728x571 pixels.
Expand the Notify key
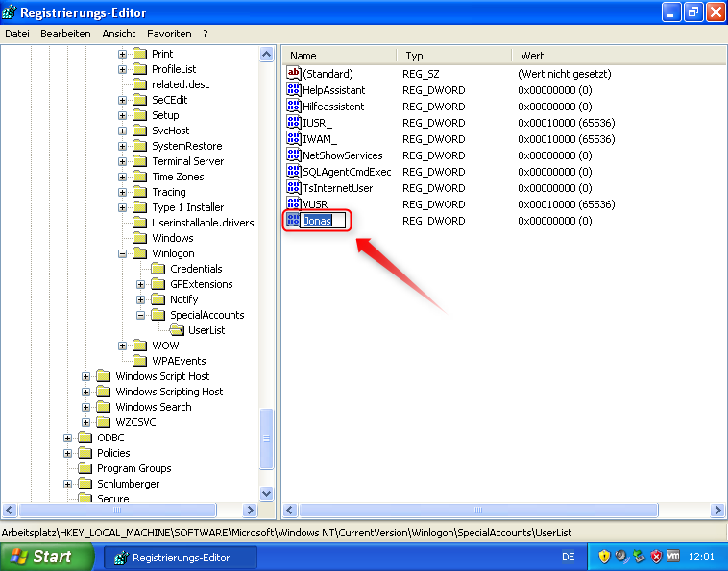(x=140, y=299)
